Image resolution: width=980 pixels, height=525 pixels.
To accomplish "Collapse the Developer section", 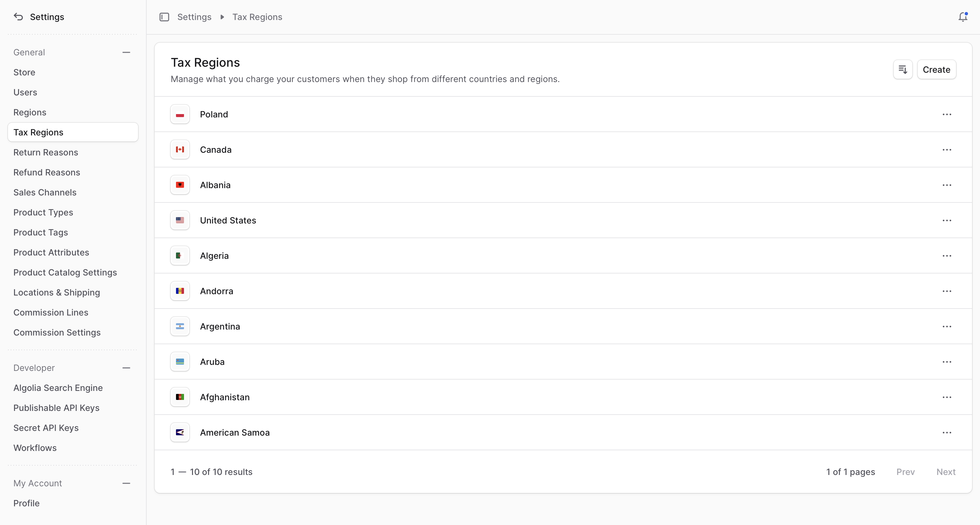I will point(126,368).
